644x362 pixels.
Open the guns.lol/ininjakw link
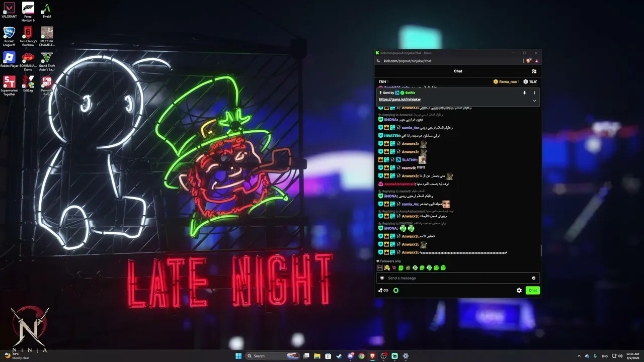[x=400, y=100]
